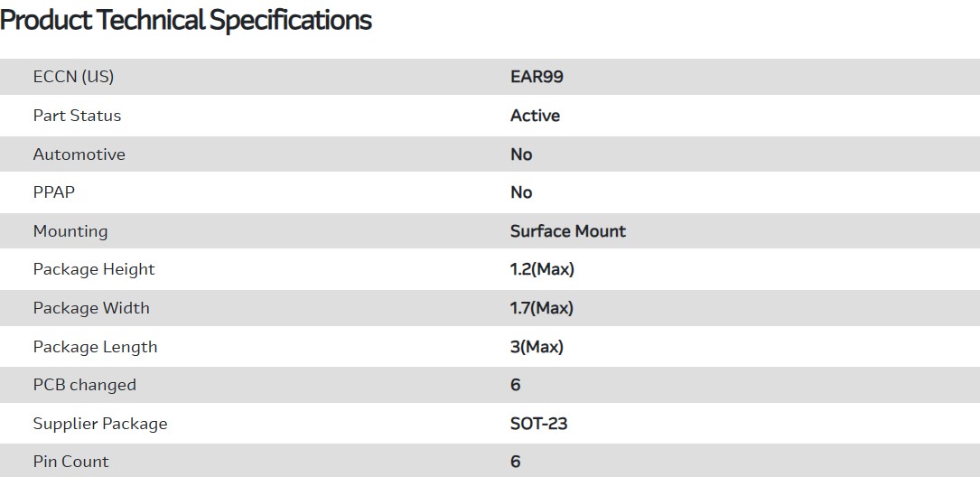Select the 1.7(Max) width value
Screen dimensions: 980x477
[541, 308]
